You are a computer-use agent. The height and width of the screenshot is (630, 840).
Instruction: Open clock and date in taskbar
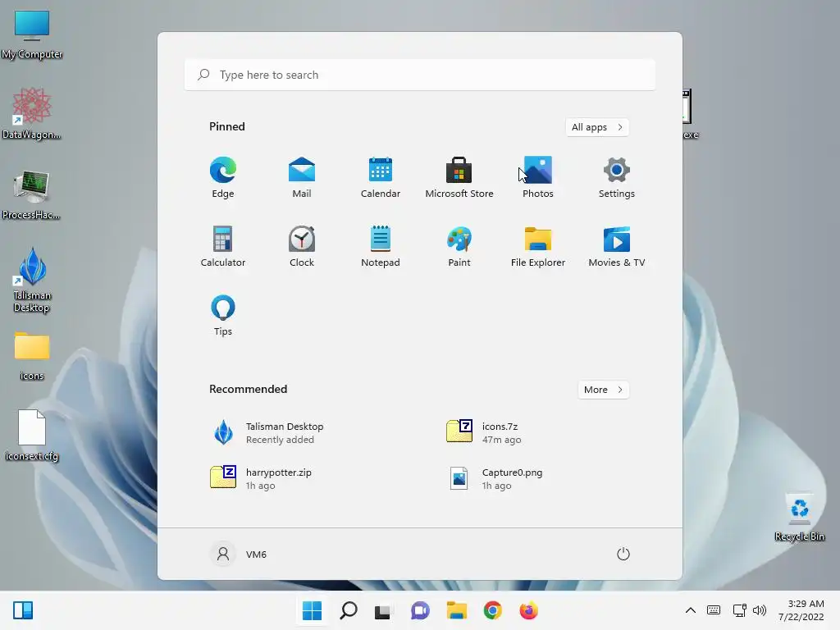(x=801, y=610)
